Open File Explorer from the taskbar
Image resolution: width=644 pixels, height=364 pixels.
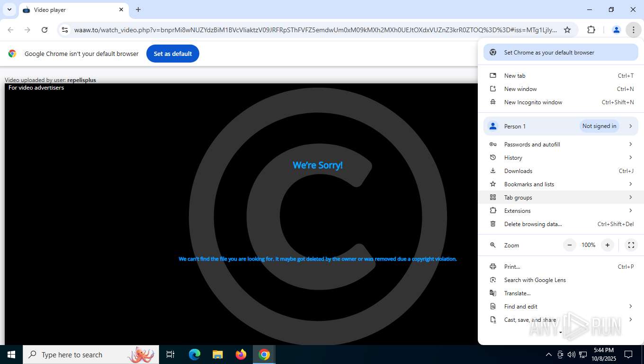click(217, 355)
